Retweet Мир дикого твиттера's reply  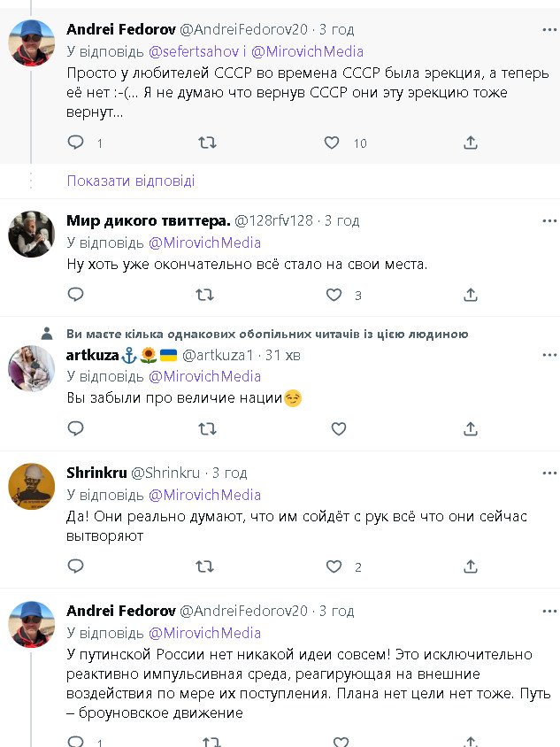[x=205, y=295]
